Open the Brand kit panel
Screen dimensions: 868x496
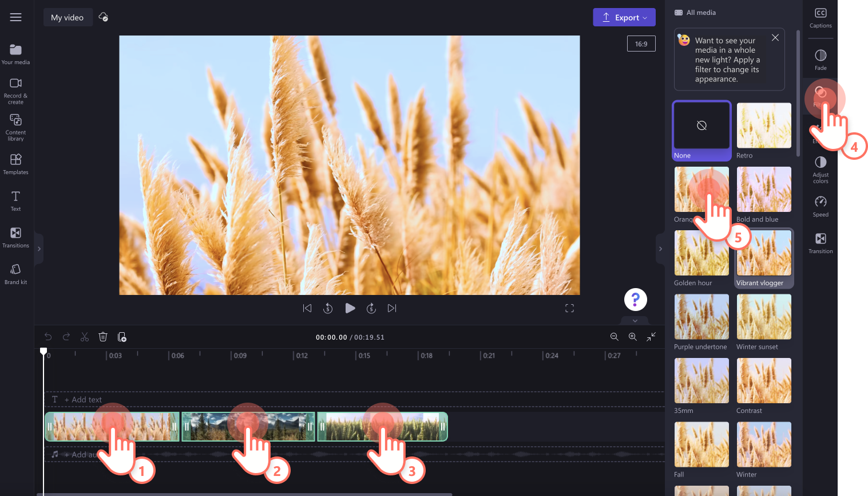click(x=15, y=274)
